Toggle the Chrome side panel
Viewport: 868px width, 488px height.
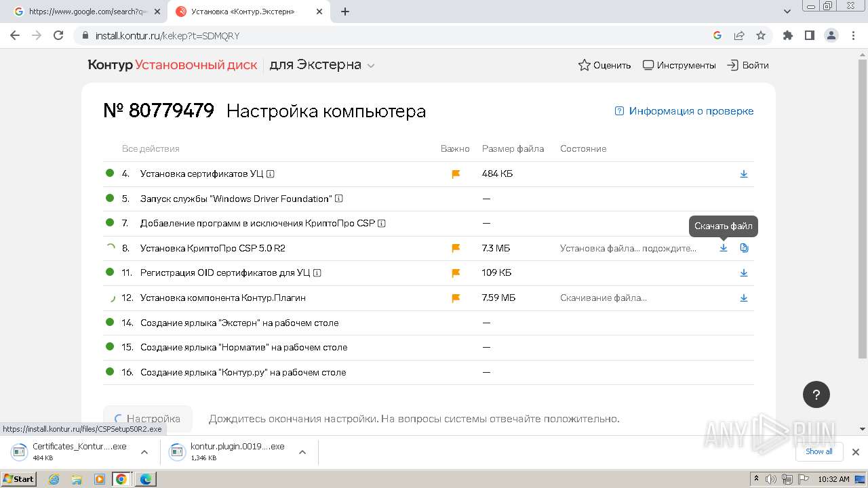click(809, 35)
